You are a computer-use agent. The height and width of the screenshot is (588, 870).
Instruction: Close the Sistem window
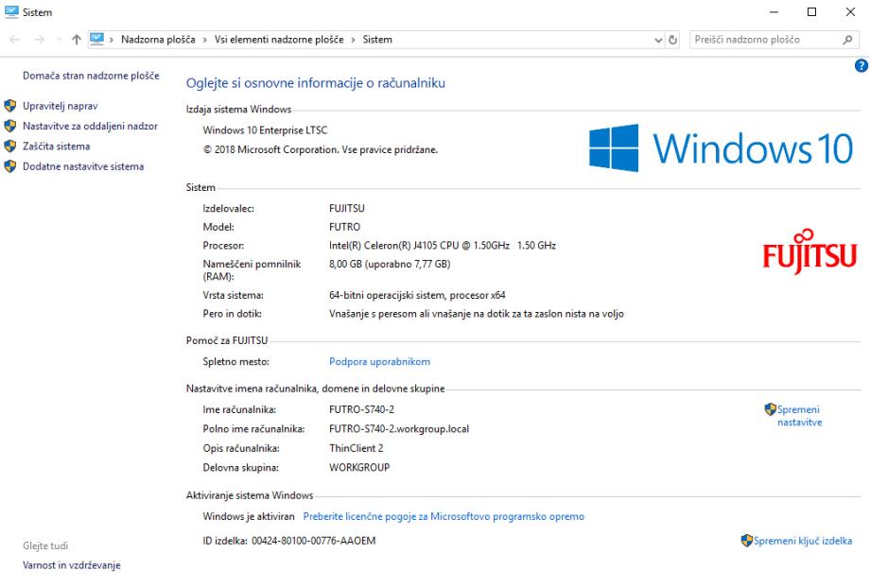pos(850,11)
